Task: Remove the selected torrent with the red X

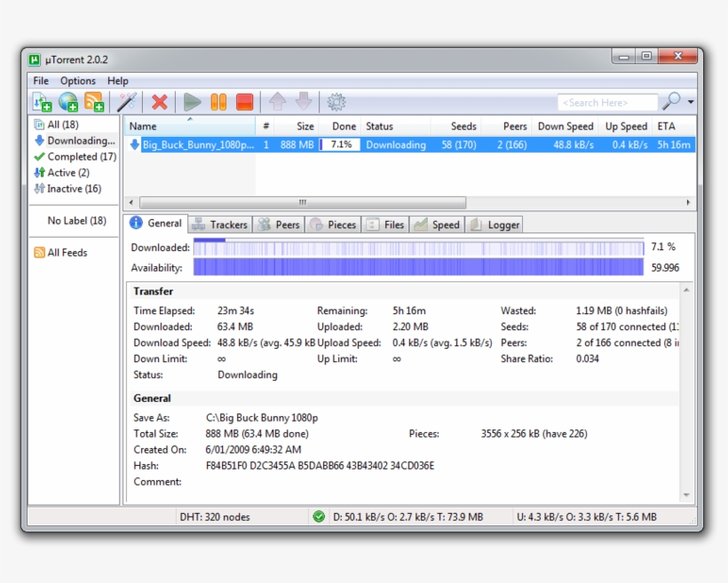Action: point(159,101)
